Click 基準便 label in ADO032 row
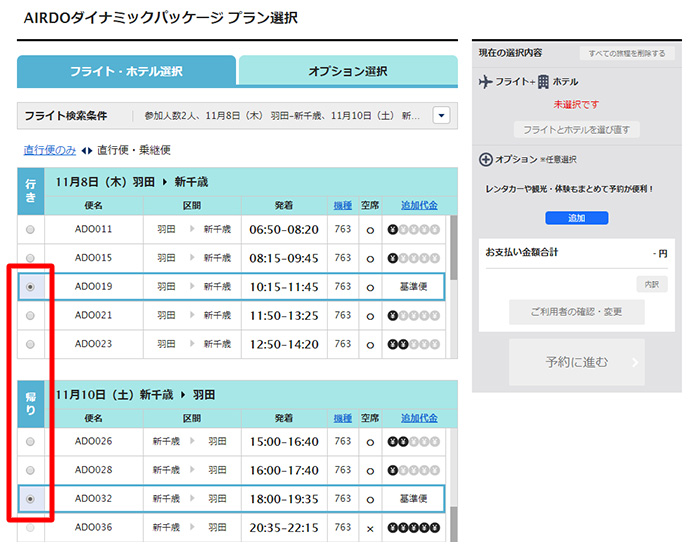 [x=413, y=499]
